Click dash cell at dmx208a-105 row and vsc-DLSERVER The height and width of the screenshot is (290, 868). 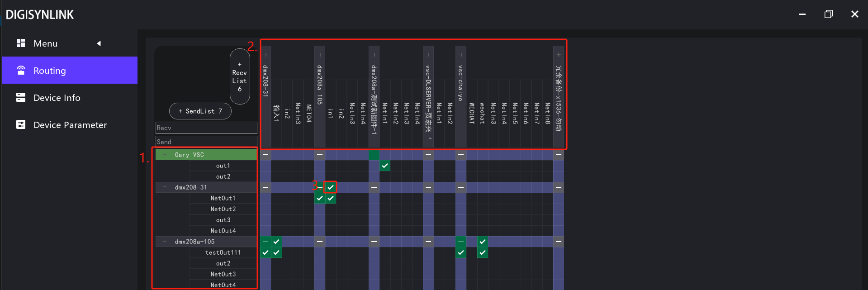point(428,242)
